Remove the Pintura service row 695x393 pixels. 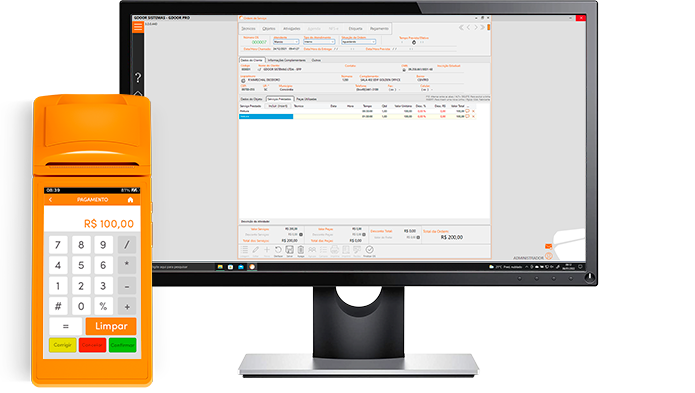(473, 111)
